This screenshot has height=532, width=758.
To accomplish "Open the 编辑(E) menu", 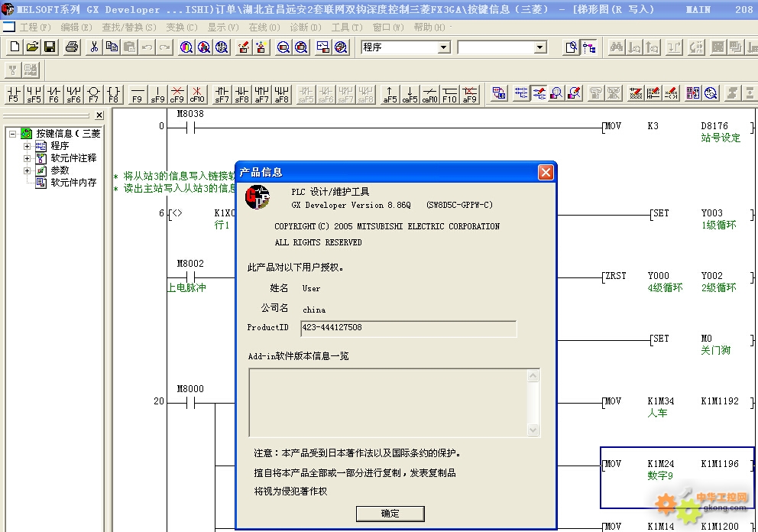I will 76,28.
